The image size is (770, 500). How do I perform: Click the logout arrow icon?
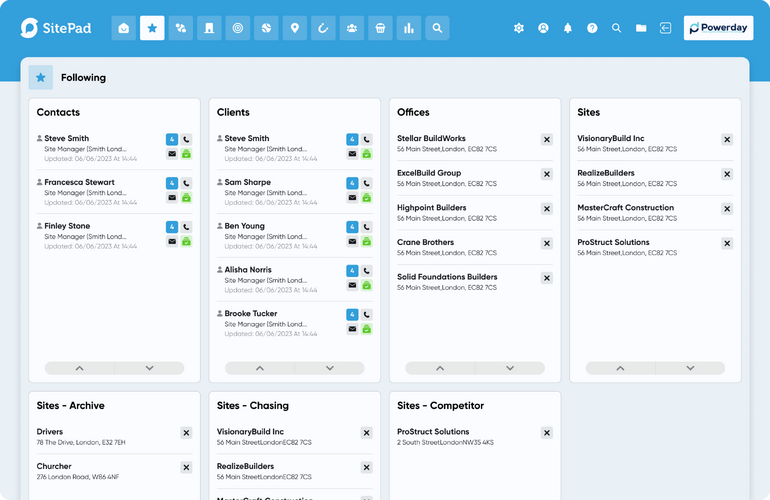pos(665,28)
